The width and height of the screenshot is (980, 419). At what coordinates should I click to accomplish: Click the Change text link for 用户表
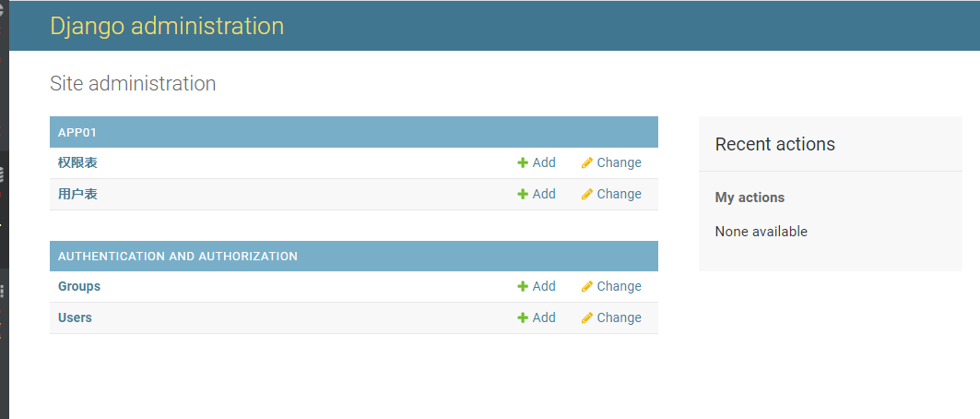619,194
